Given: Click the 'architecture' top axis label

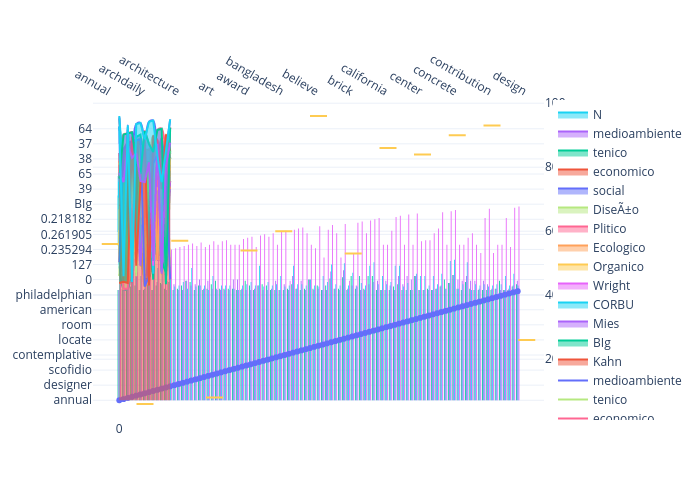Looking at the screenshot, I should pyautogui.click(x=149, y=76).
